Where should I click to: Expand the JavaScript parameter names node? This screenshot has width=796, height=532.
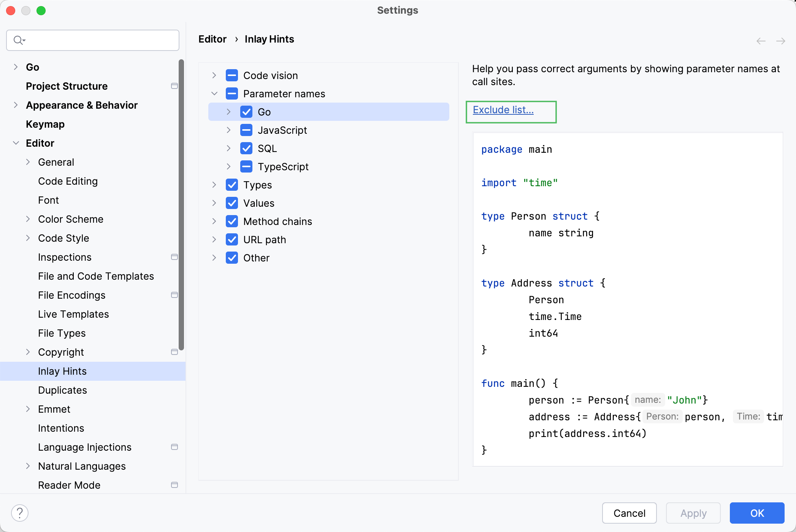(x=228, y=130)
